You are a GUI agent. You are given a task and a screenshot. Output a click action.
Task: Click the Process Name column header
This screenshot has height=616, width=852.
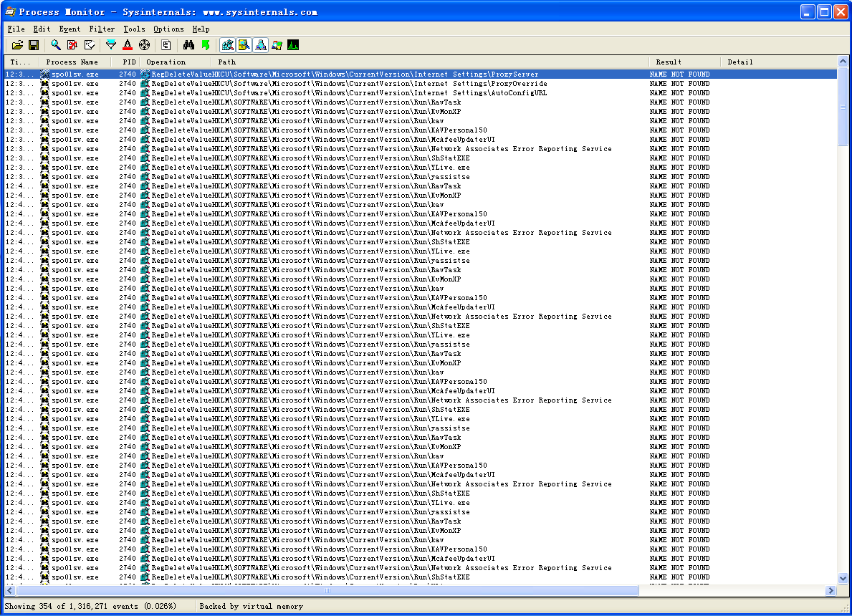point(74,62)
